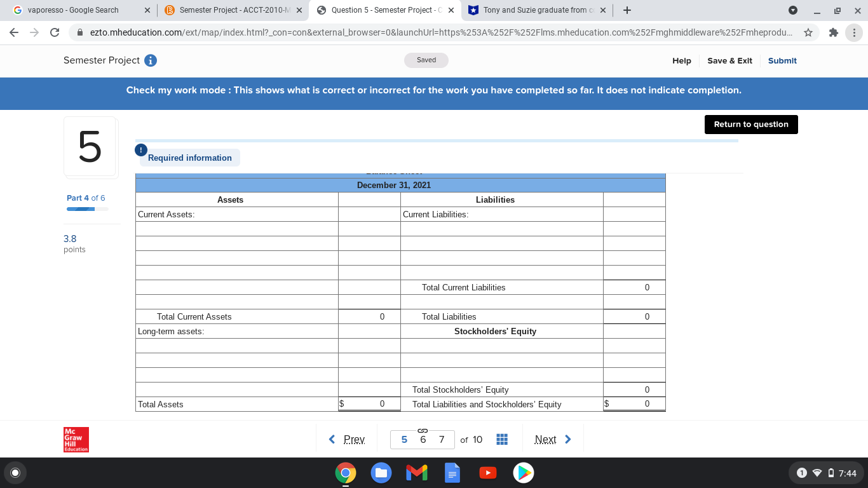
Task: Click the Submit button
Action: point(782,60)
